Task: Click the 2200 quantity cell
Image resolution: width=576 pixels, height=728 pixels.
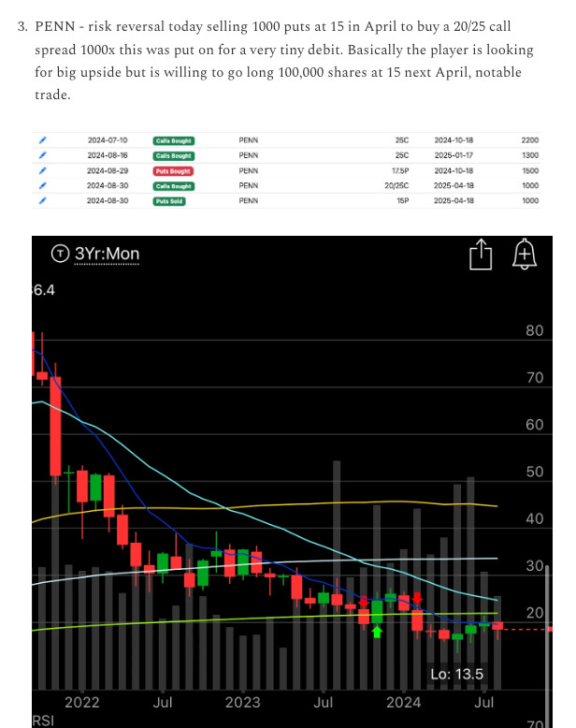Action: 530,140
